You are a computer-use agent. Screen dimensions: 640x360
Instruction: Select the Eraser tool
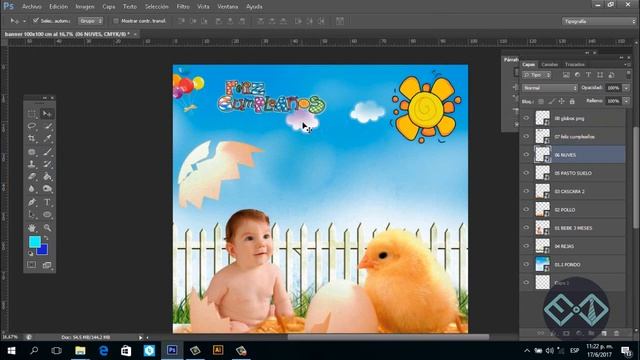pos(32,177)
